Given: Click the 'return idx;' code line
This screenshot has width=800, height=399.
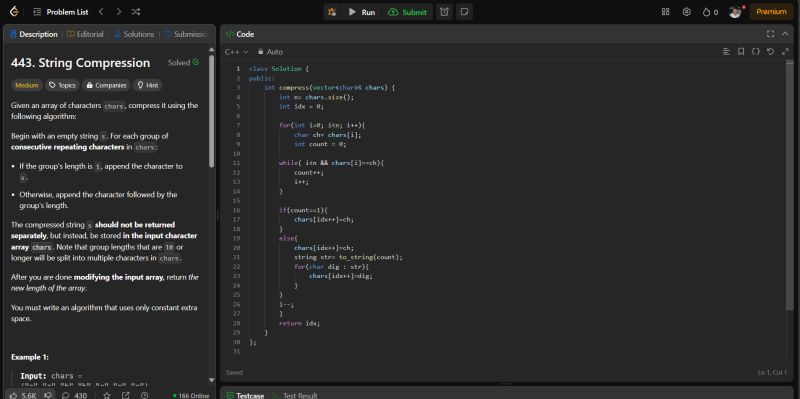Looking at the screenshot, I should click(299, 323).
